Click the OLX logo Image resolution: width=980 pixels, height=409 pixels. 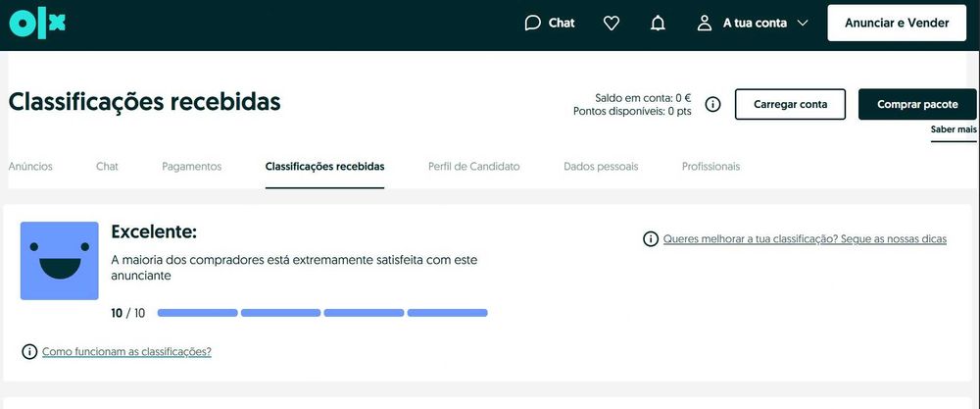(x=37, y=24)
